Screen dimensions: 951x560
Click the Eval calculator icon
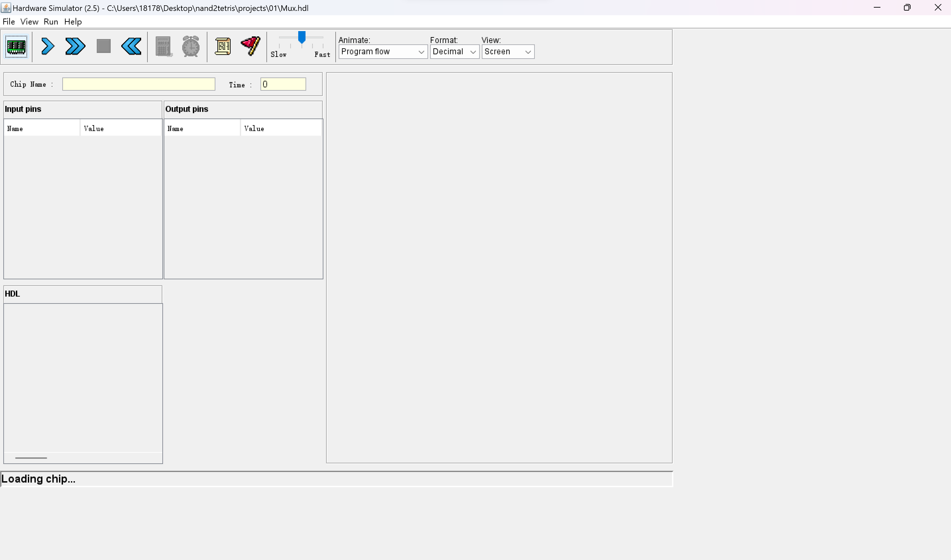tap(164, 47)
